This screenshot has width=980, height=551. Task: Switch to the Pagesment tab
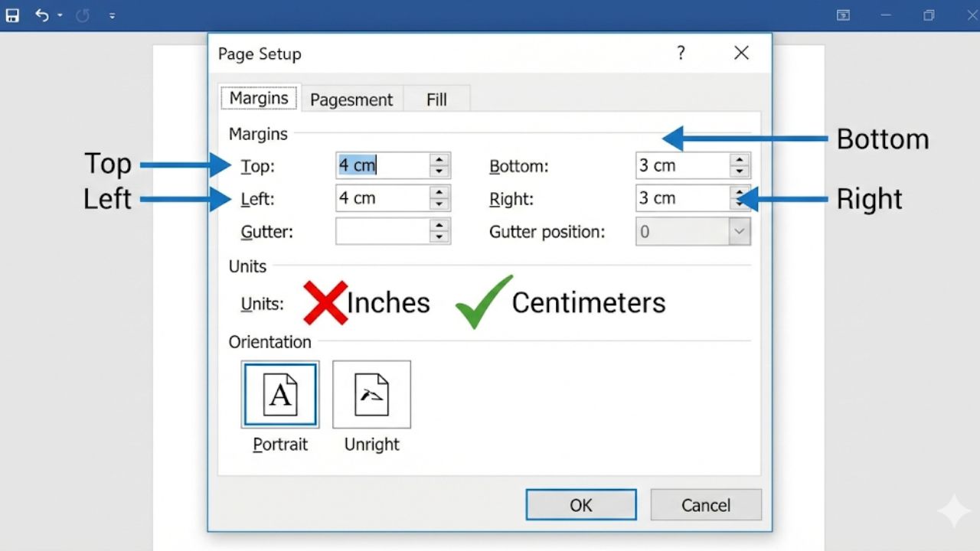tap(351, 99)
